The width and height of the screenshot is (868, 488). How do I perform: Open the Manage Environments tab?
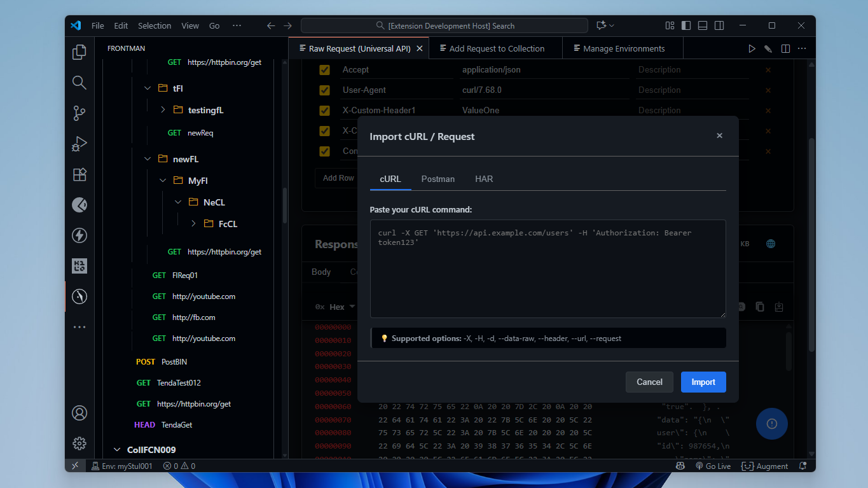click(x=624, y=48)
